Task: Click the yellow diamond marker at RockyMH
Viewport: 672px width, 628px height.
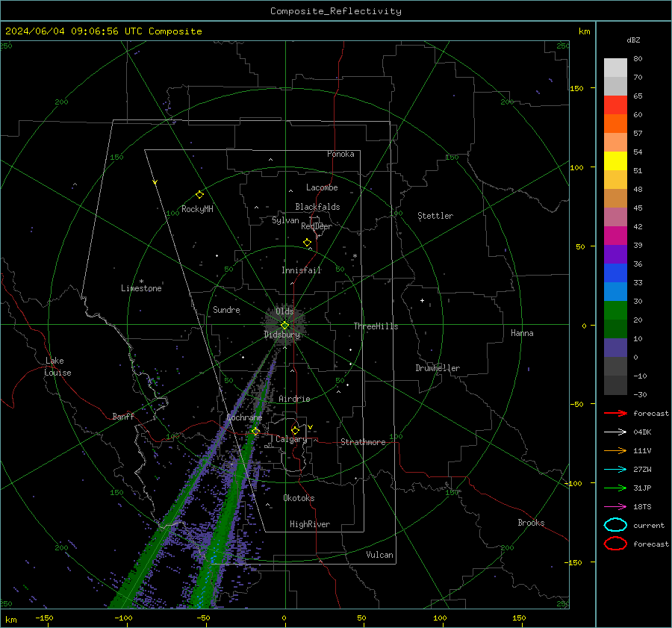Action: coord(199,195)
